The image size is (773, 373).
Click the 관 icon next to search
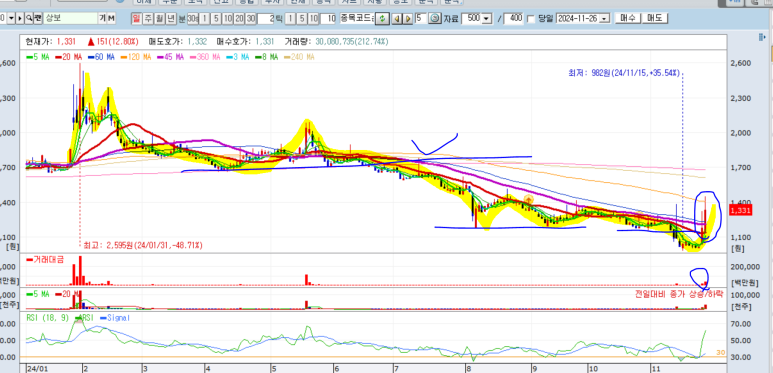click(37, 18)
